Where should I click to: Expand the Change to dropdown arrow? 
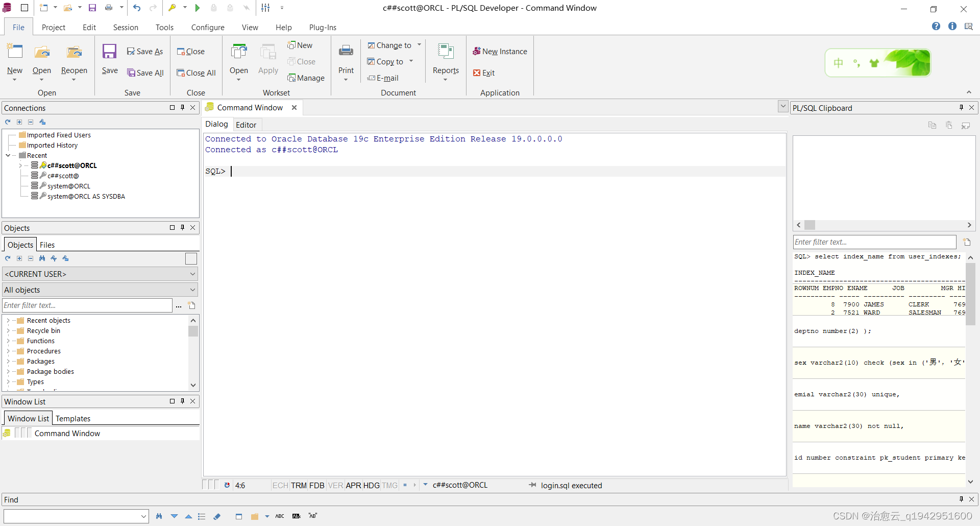[420, 45]
